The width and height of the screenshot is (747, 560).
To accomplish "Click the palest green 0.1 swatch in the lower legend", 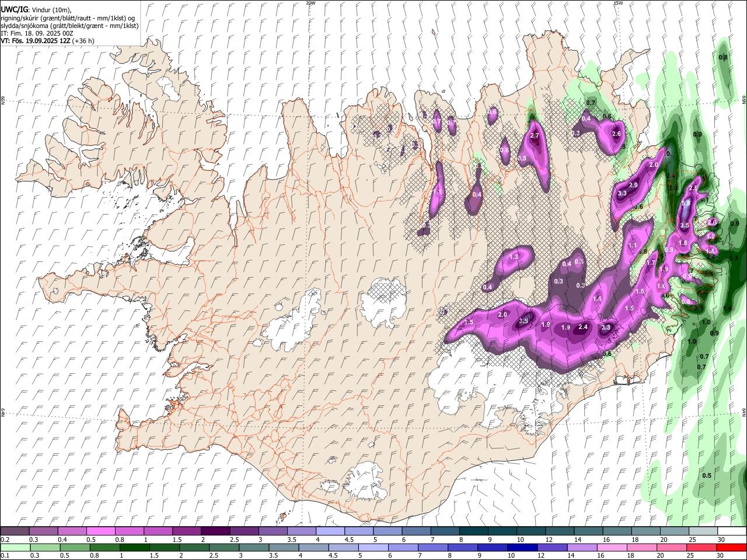I will coord(15,547).
